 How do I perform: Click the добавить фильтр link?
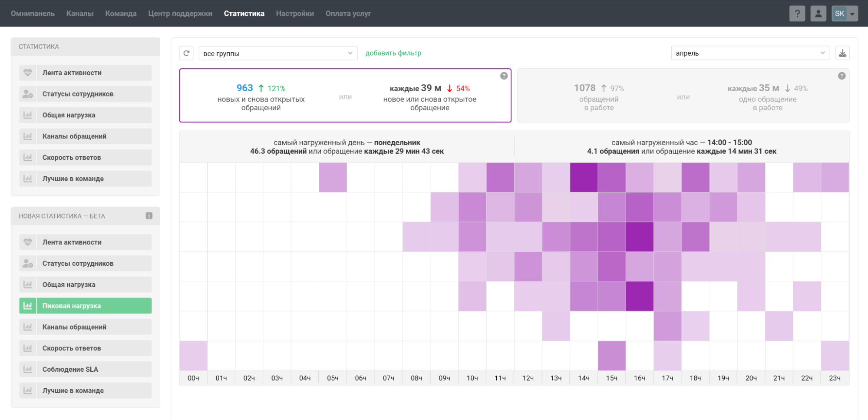(x=393, y=53)
